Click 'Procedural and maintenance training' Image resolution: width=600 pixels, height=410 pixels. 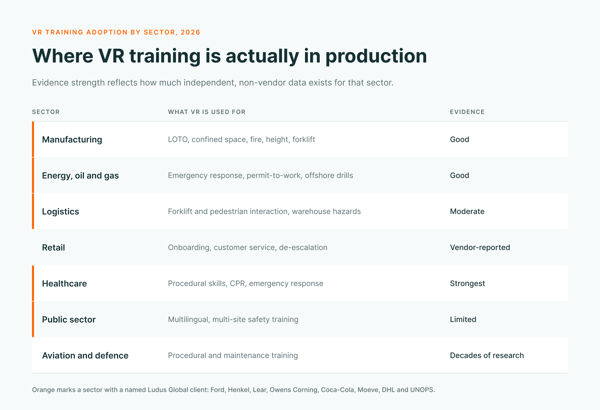point(233,355)
